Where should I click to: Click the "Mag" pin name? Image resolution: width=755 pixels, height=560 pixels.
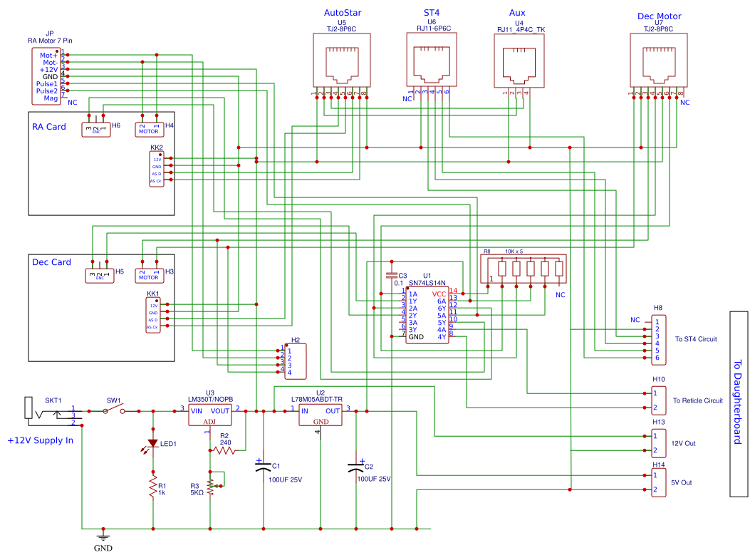pos(51,98)
